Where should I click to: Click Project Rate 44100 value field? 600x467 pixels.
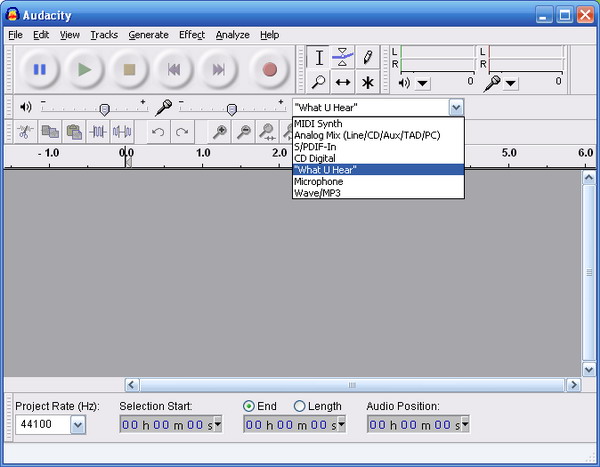tap(43, 425)
